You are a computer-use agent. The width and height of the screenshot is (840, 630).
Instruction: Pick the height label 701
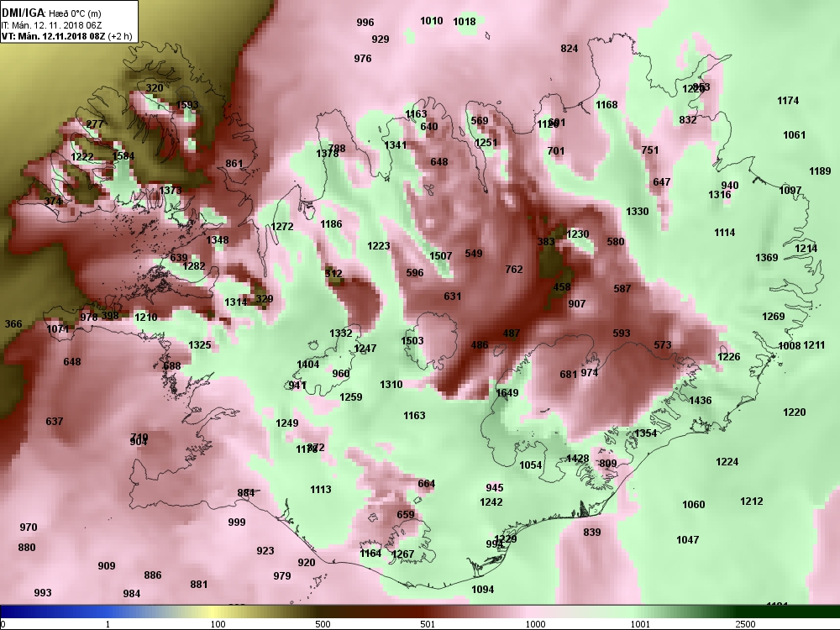(x=555, y=151)
